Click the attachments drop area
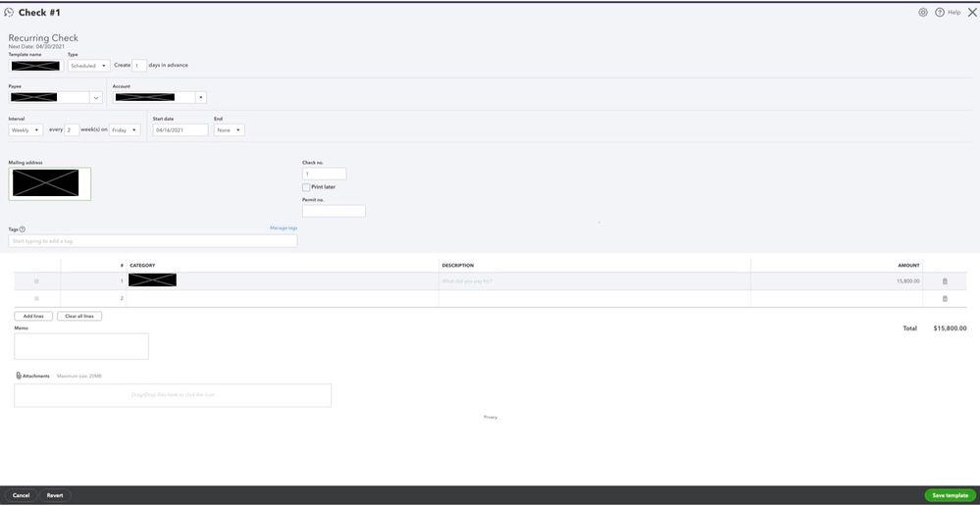 pos(173,395)
